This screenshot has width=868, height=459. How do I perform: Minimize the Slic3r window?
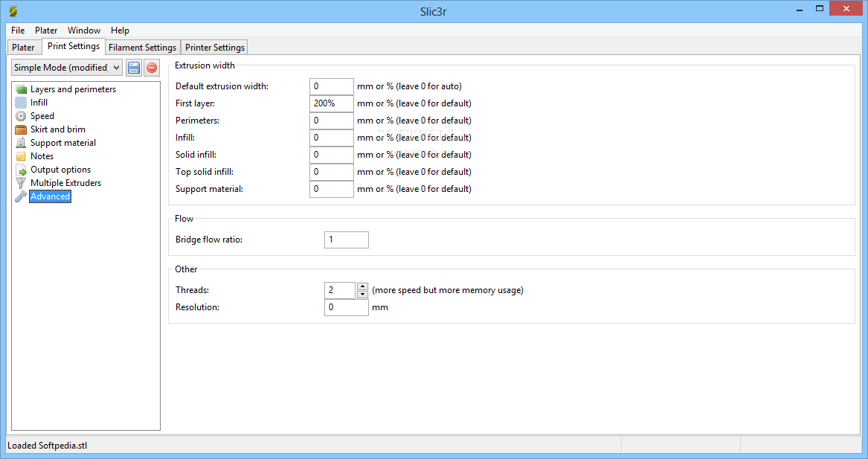pyautogui.click(x=800, y=10)
